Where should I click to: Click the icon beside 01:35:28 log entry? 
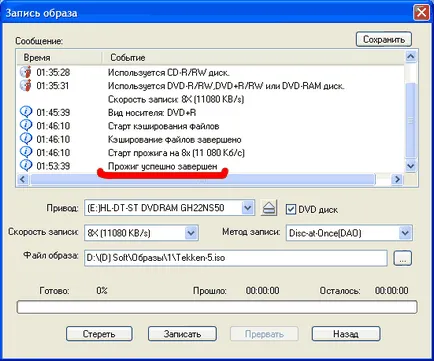click(x=26, y=72)
